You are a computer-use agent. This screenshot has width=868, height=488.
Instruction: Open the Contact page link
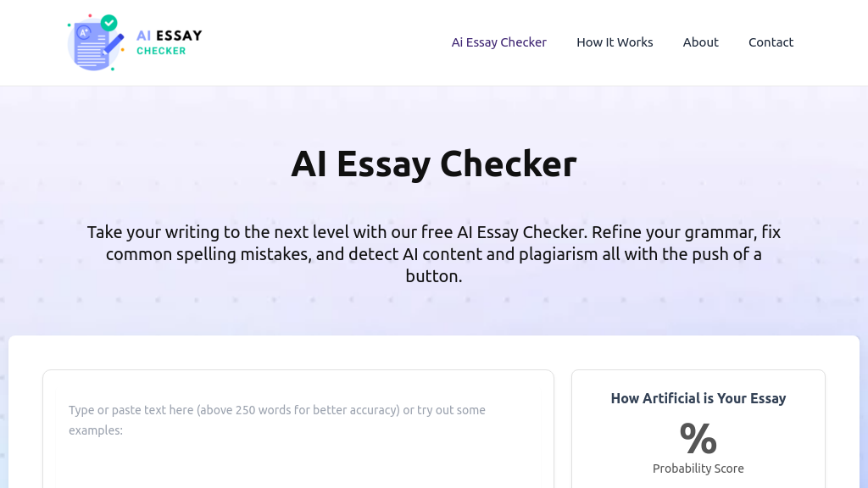tap(771, 42)
